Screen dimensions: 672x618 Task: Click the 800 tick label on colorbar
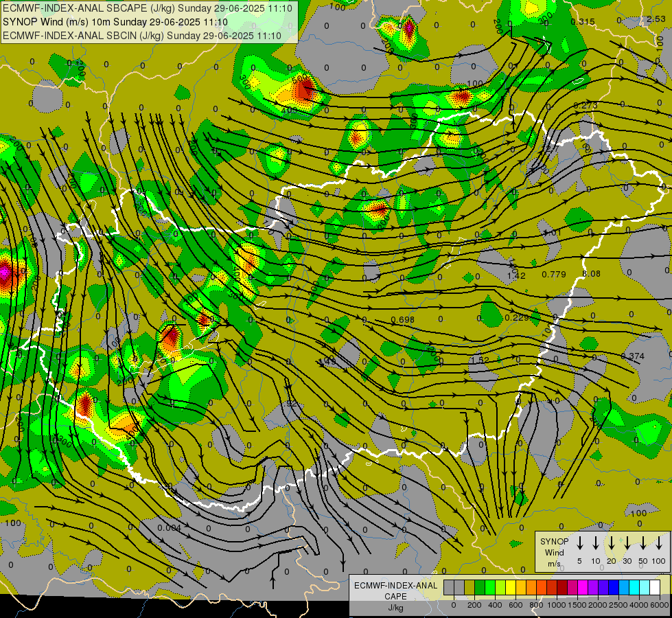[536, 605]
